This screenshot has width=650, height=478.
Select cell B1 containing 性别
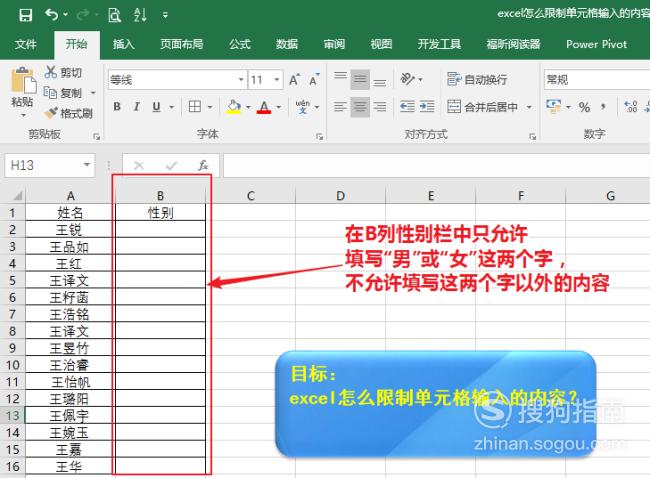click(160, 213)
